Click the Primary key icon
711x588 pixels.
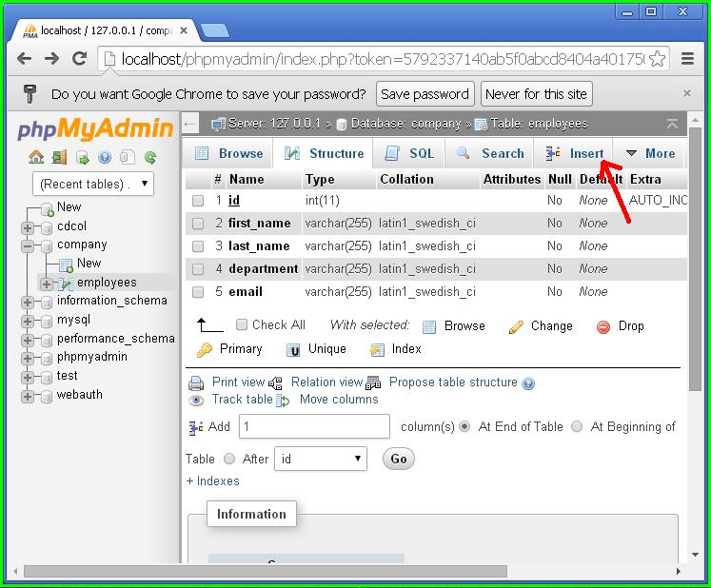204,349
